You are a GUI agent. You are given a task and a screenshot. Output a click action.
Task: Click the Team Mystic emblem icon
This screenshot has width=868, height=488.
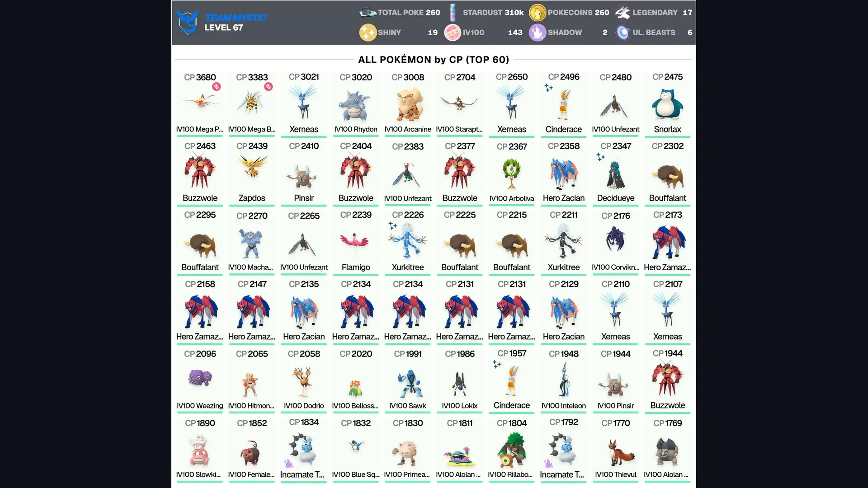[x=188, y=22]
